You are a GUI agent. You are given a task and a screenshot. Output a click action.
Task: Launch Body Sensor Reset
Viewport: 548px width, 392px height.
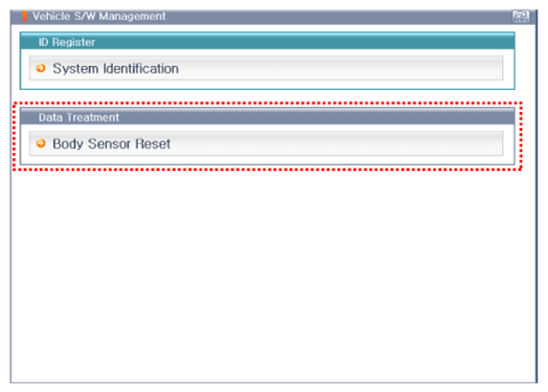[x=266, y=143]
